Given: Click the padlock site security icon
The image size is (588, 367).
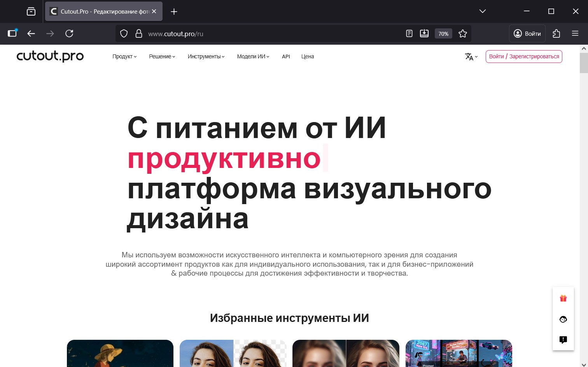Looking at the screenshot, I should tap(138, 33).
